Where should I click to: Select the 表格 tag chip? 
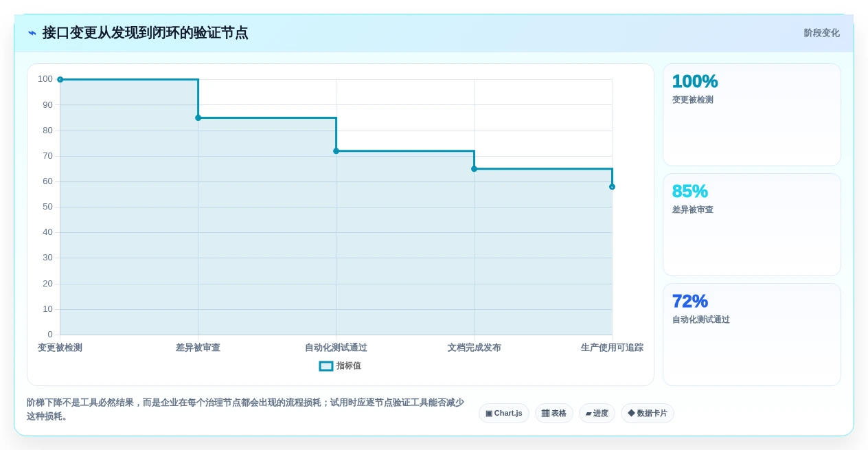[554, 413]
